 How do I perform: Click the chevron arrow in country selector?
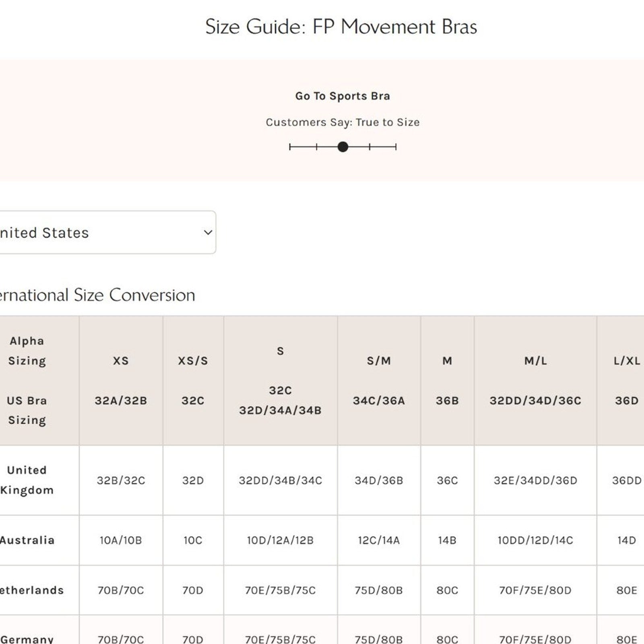[208, 232]
